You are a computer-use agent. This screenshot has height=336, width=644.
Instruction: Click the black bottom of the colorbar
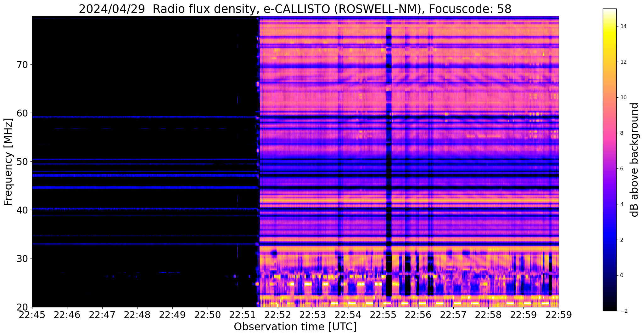[x=609, y=307]
